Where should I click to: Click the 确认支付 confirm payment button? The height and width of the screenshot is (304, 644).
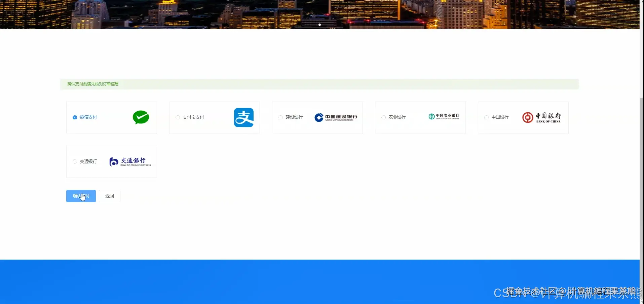(81, 196)
